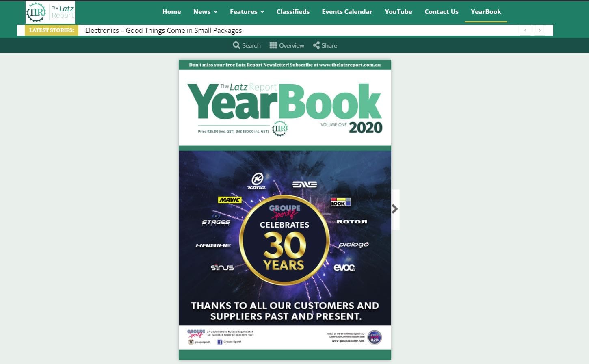The image size is (589, 364).
Task: Click the Groupe Sportif 30 Years emblem
Action: click(284, 240)
